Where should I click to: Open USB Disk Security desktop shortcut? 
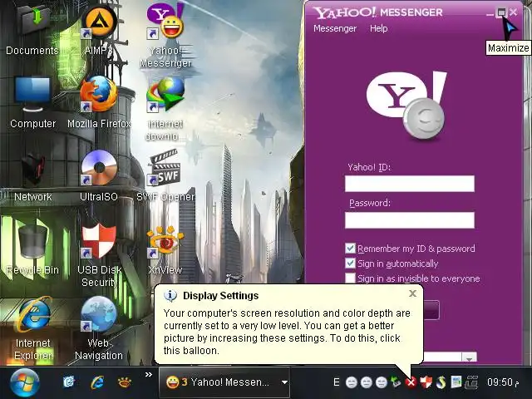99,255
